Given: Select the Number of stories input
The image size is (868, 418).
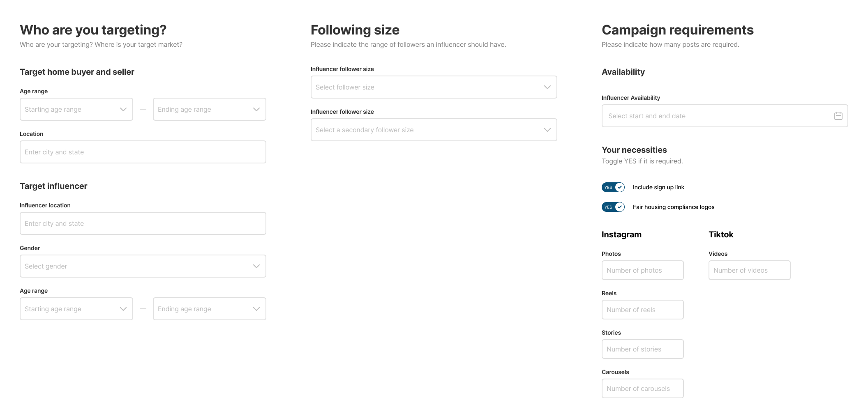Looking at the screenshot, I should click(642, 349).
